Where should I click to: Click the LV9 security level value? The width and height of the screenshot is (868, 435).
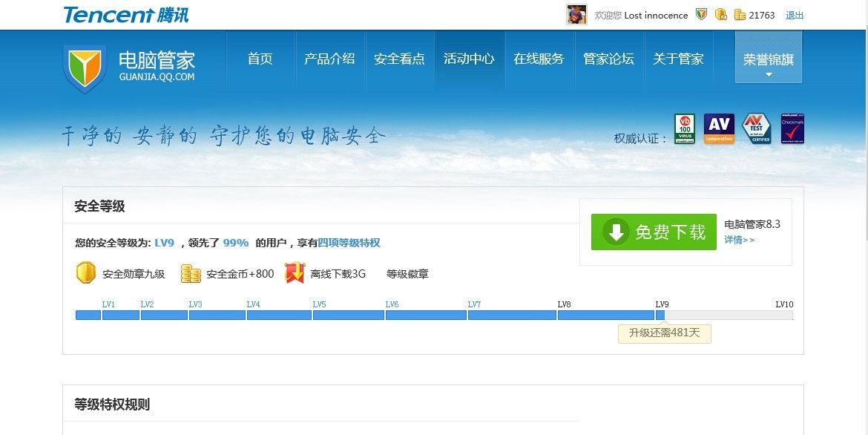point(165,243)
